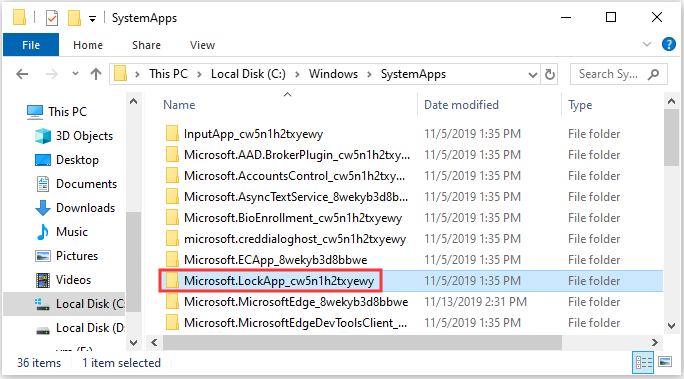Go back with the Back arrow

click(x=22, y=74)
